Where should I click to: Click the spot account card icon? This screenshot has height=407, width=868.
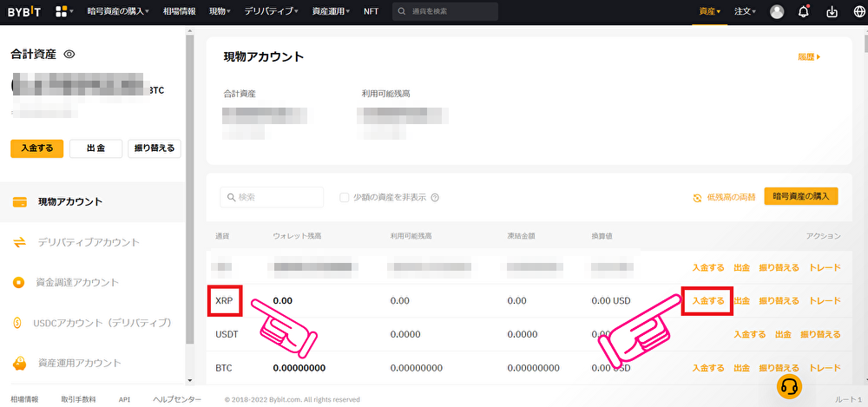click(19, 201)
